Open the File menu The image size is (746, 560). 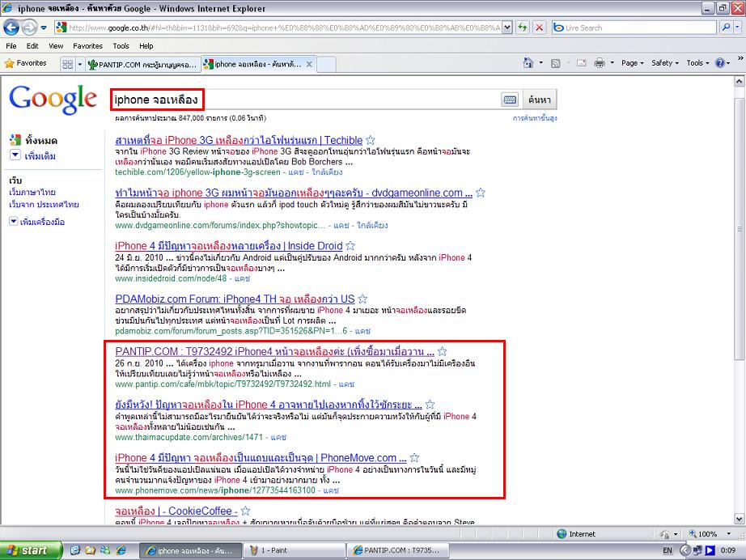click(x=11, y=45)
